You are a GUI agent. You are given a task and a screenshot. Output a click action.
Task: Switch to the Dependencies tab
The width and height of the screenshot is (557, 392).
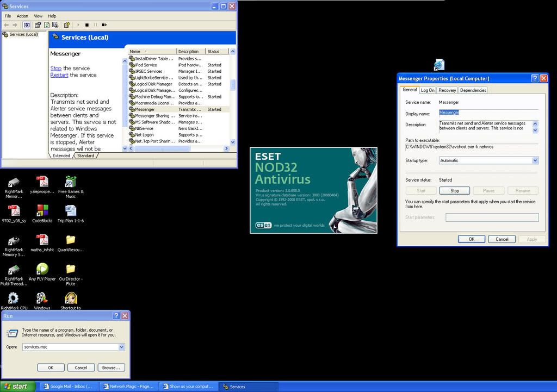(473, 90)
